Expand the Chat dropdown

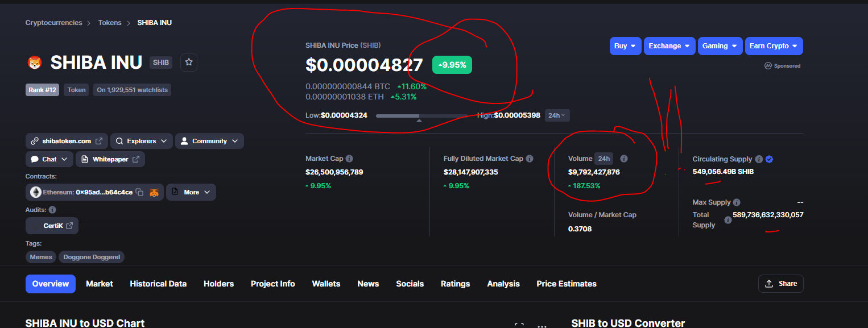[x=49, y=159]
